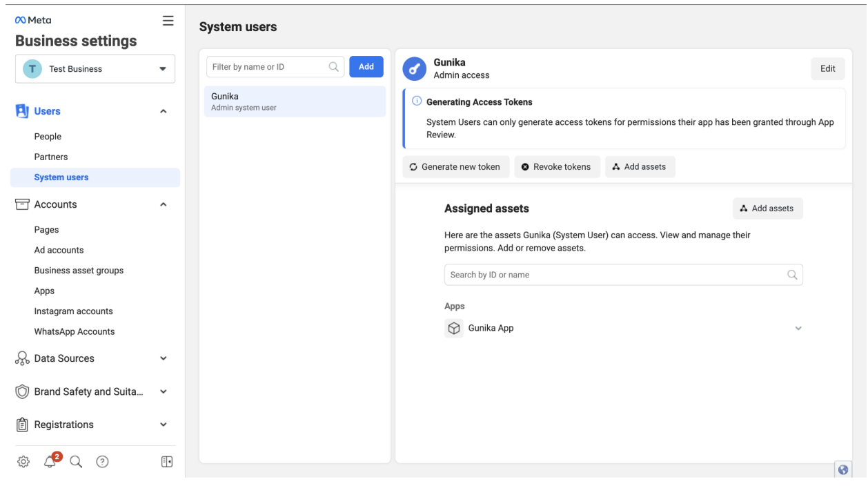Click the collapse sidebar panel icon
The height and width of the screenshot is (486, 868).
[x=167, y=462]
